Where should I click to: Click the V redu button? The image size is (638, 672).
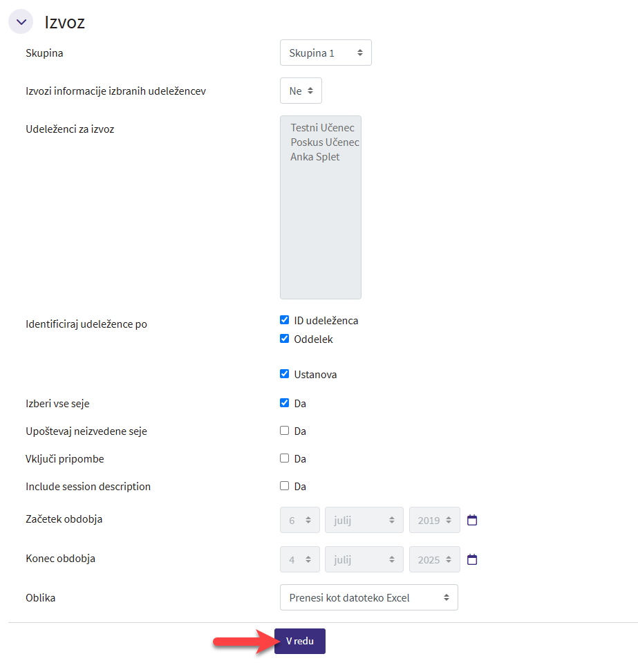coord(300,641)
